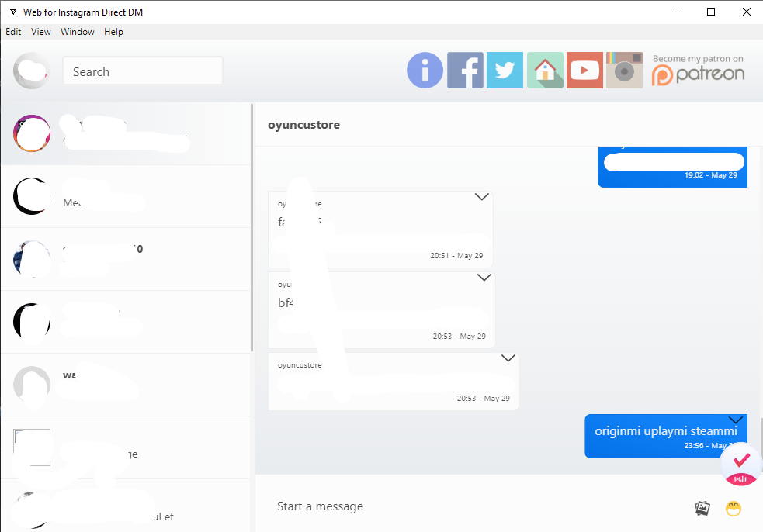The height and width of the screenshot is (532, 763).
Task: Expand options chevron on first 20:53 message
Action: (x=484, y=278)
